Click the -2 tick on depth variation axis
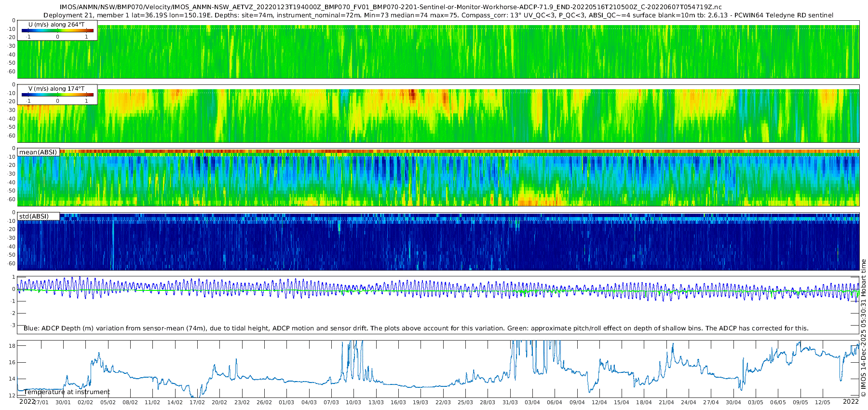This screenshot has height=410, width=868. click(13, 314)
